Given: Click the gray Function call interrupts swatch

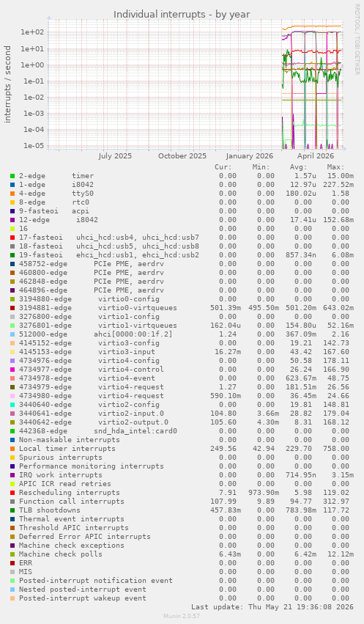Looking at the screenshot, I should [x=12, y=502].
